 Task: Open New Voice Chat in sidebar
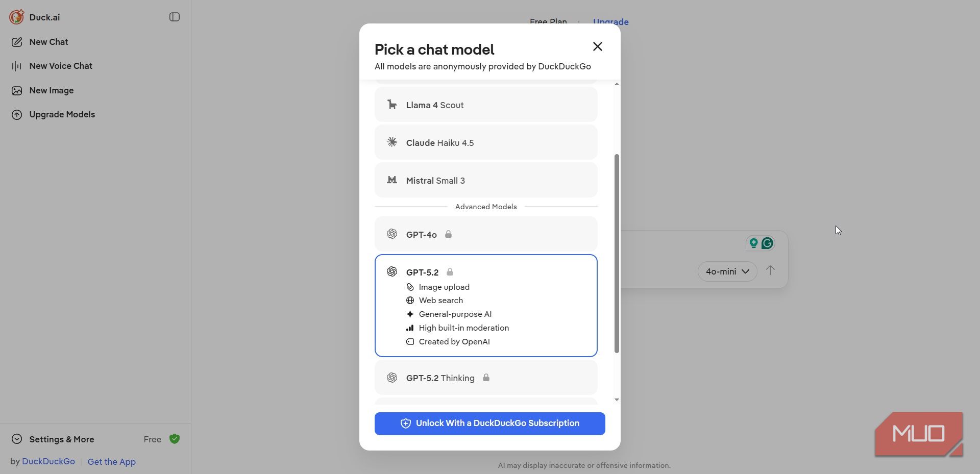tap(61, 66)
